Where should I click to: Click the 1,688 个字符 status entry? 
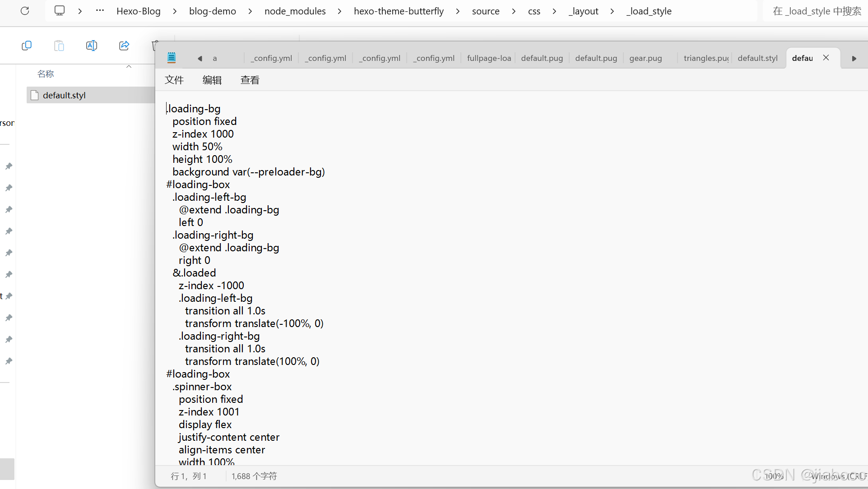(254, 476)
